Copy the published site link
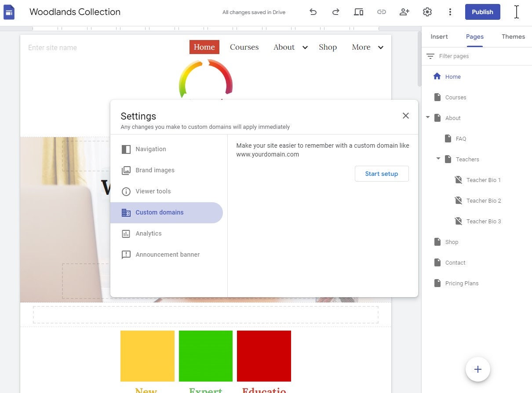Screen dimensions: 532x393 point(382,12)
